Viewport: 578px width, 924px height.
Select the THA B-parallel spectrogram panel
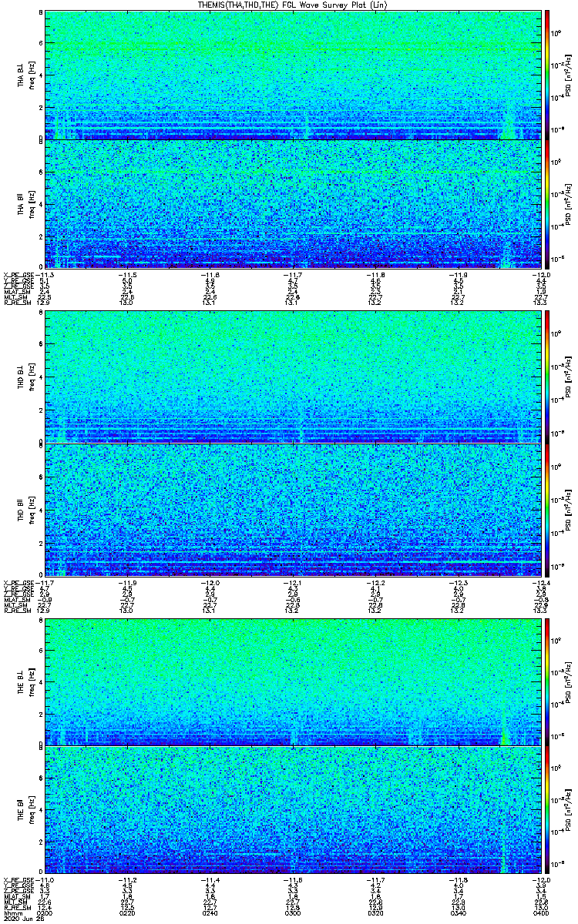(x=293, y=204)
